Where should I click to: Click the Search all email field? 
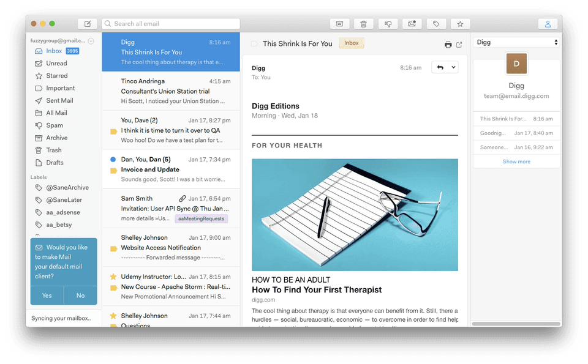[170, 23]
